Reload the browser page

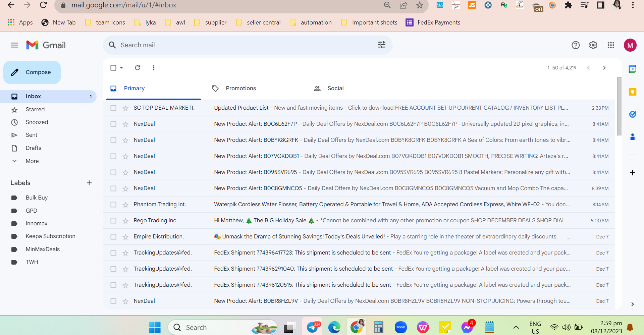click(43, 5)
